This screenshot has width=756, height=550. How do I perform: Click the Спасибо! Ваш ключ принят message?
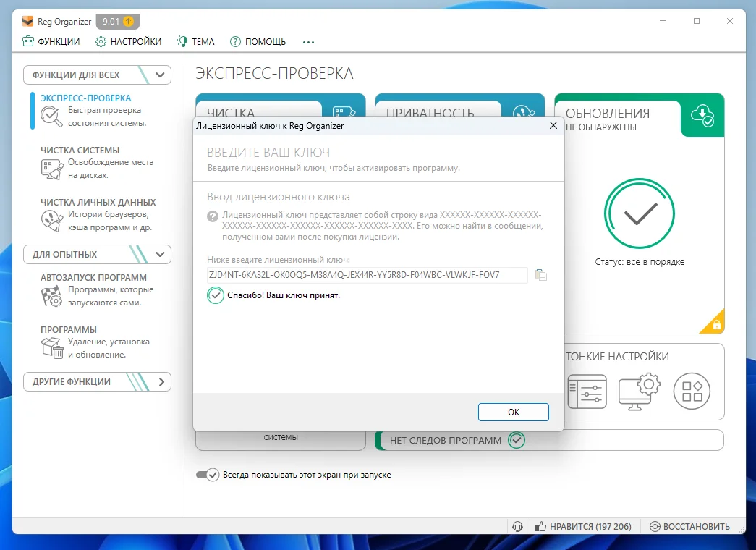point(284,295)
